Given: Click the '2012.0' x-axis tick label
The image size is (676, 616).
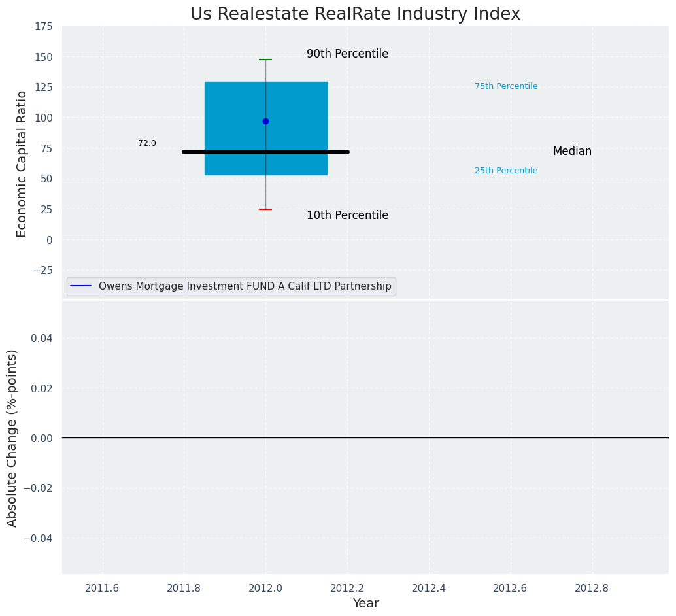Looking at the screenshot, I should [x=265, y=588].
